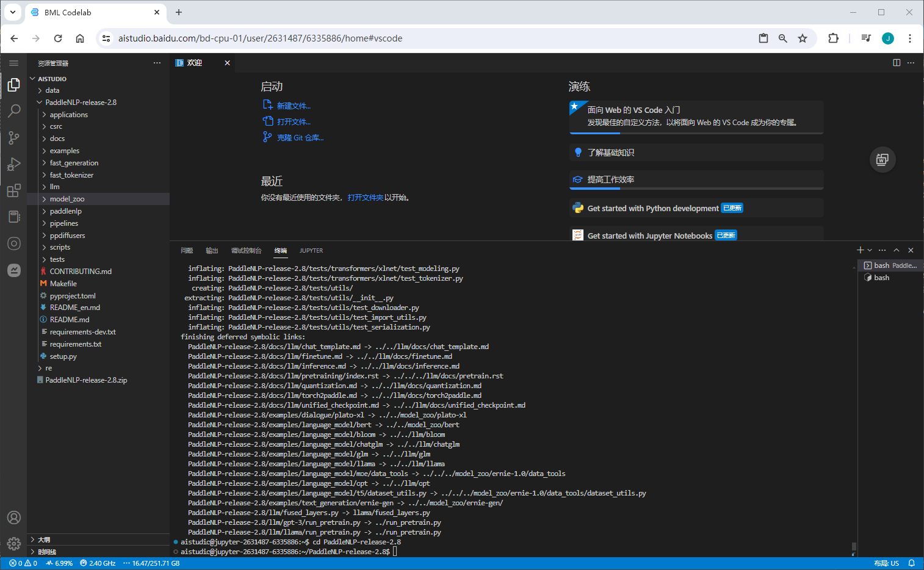This screenshot has width=924, height=570.
Task: Expand the model_zoo folder
Action: [x=98, y=199]
